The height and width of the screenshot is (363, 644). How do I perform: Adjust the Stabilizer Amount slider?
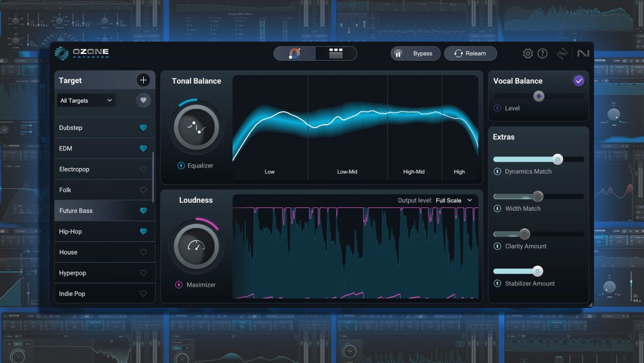(537, 271)
